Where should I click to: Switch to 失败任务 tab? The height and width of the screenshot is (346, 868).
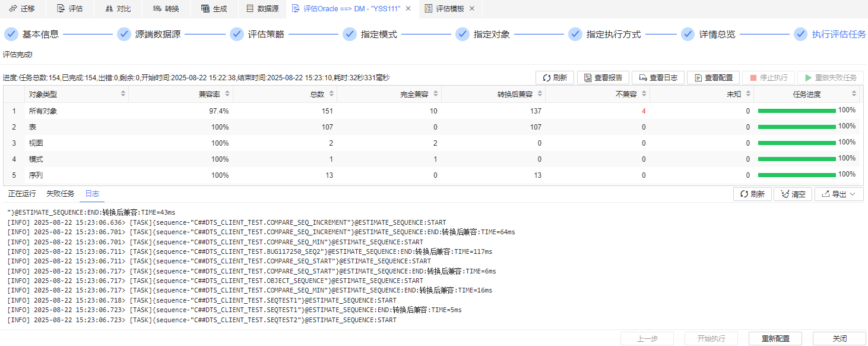[x=61, y=194]
